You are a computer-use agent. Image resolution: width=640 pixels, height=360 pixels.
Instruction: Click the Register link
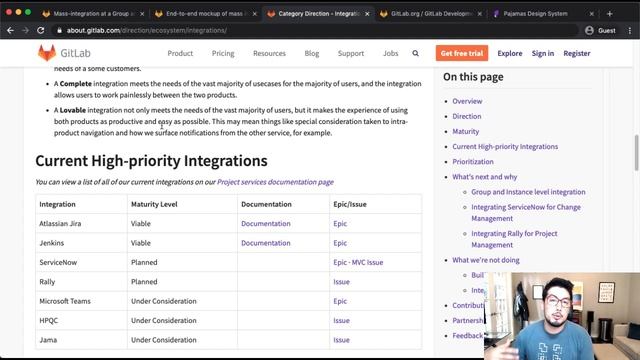pos(577,53)
